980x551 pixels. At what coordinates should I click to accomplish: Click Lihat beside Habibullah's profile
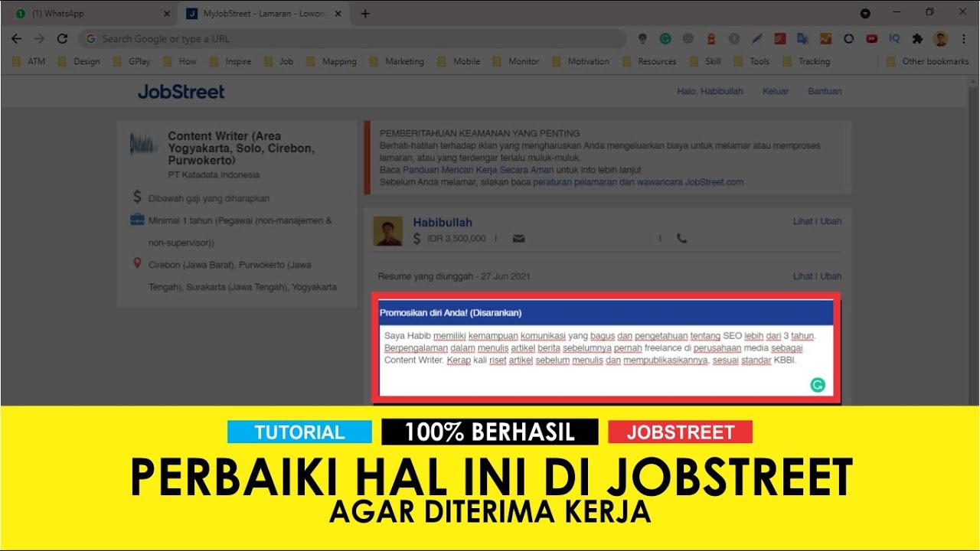coord(803,221)
